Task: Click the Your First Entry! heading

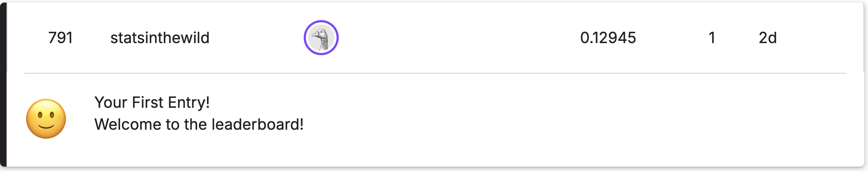Action: [152, 103]
